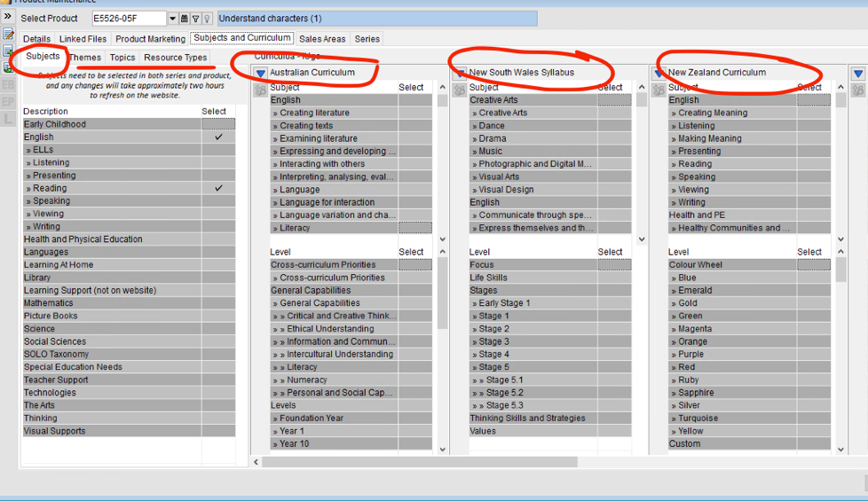Expand the left sidebar with the double-chevron icon
868x501 pixels.
(x=8, y=17)
